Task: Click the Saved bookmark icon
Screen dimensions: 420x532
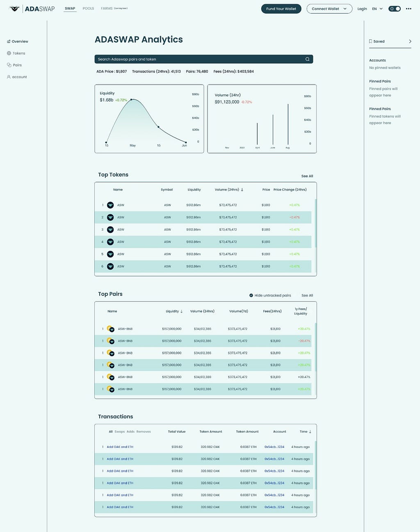Action: (x=370, y=41)
